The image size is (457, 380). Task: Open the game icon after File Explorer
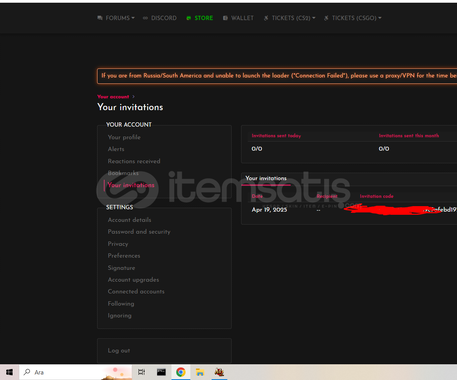(x=219, y=372)
